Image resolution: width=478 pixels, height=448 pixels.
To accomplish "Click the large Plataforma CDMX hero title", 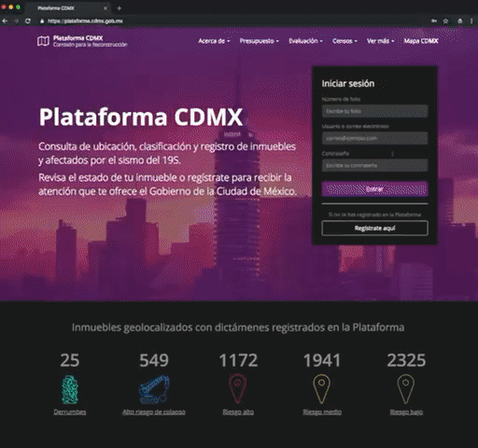I will coord(141,117).
